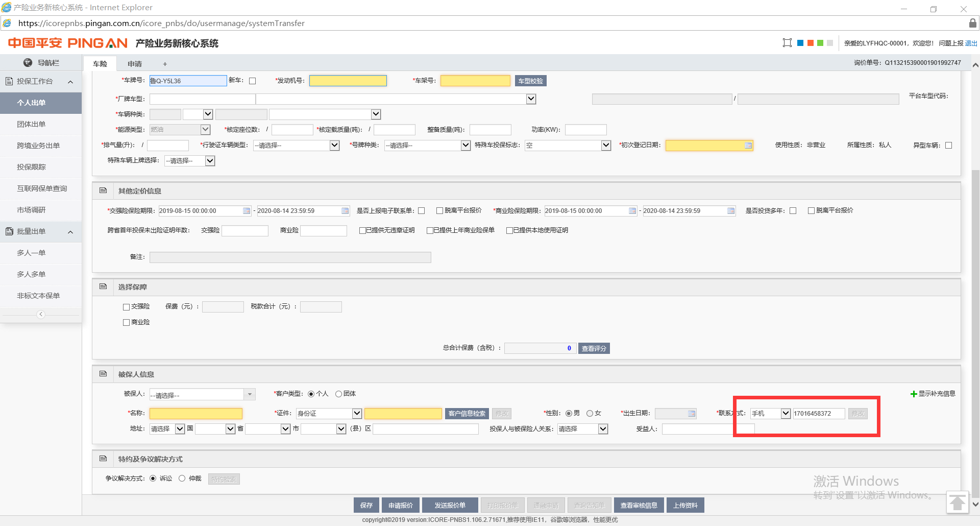Enable the 交强险 coverage checkbox

point(127,307)
